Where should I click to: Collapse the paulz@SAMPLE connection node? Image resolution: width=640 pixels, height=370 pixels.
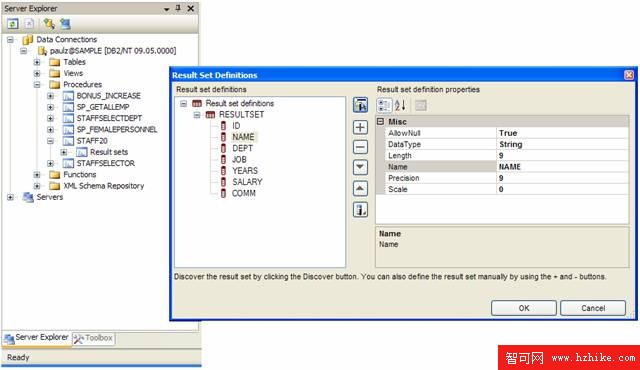[24, 51]
